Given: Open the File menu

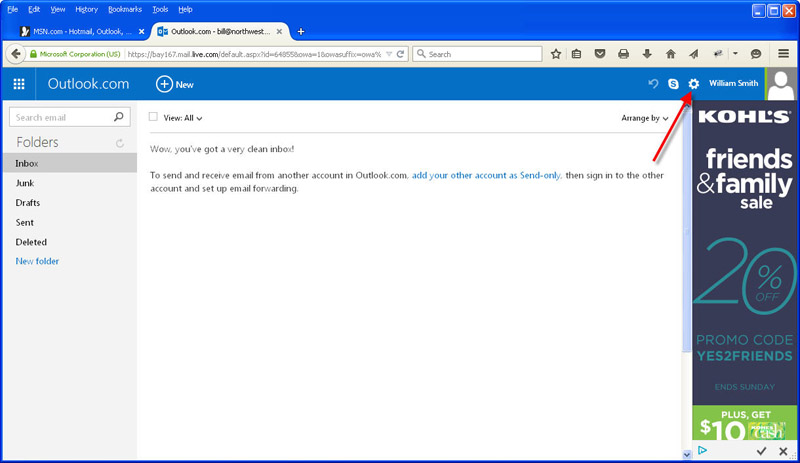Looking at the screenshot, I should 13,9.
